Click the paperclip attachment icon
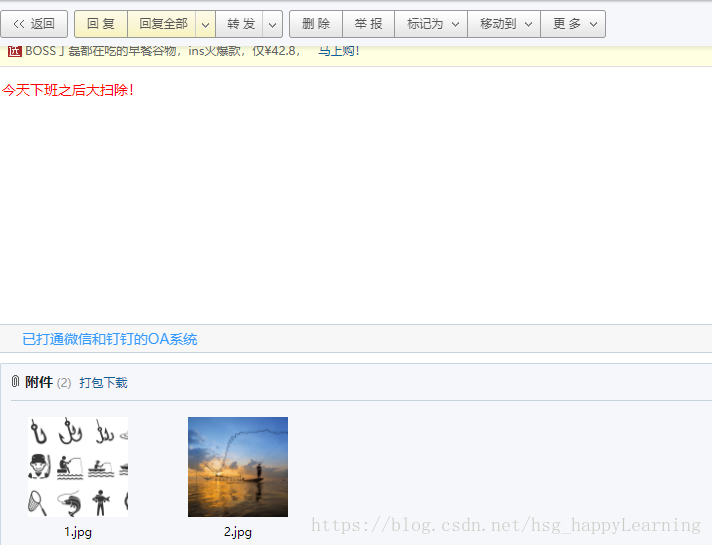 tap(15, 382)
